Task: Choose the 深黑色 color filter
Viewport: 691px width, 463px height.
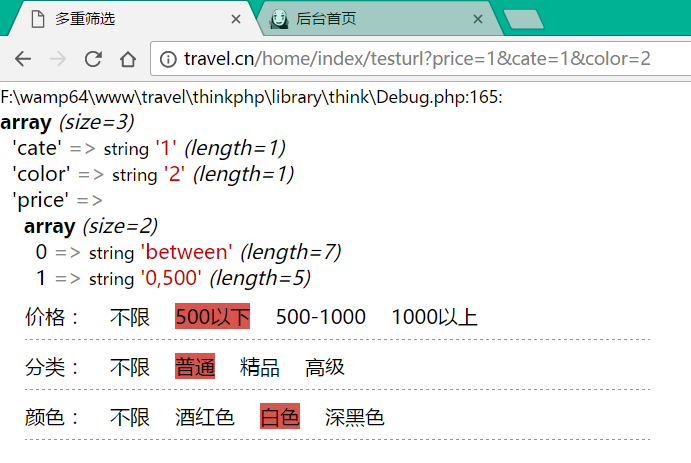Action: click(355, 417)
